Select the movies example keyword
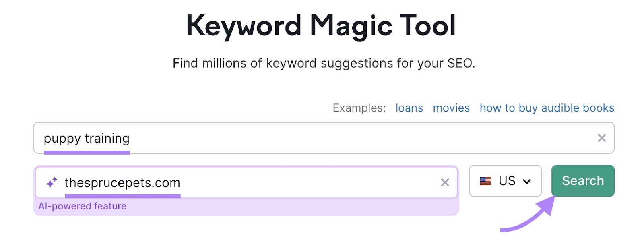Screen dimensions: 644x240 (x=451, y=108)
